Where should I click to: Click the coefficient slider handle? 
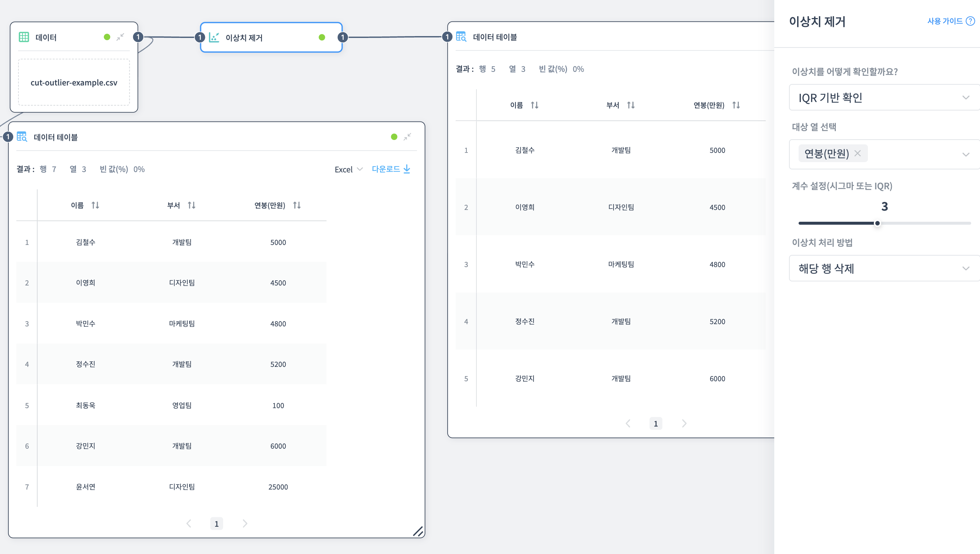click(877, 223)
